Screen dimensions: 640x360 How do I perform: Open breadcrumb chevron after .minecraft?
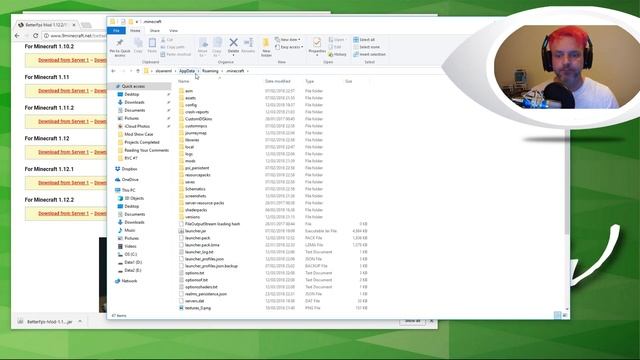247,71
